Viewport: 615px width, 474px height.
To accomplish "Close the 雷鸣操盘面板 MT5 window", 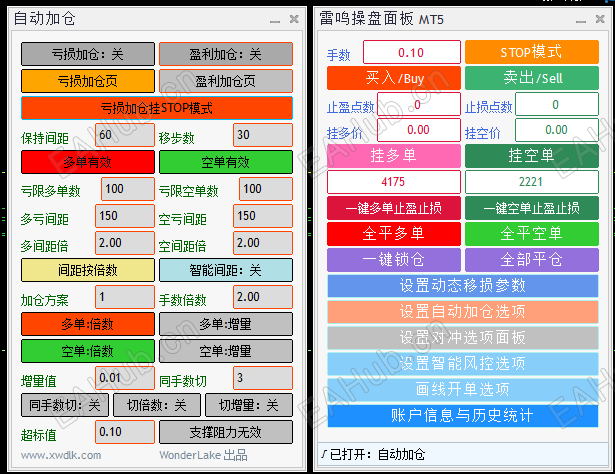I will [x=600, y=19].
